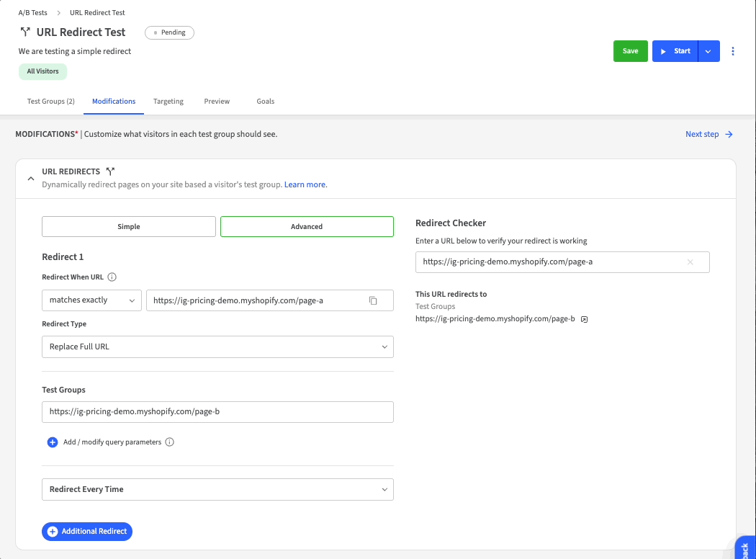Open the Replace Full URL dropdown
The image size is (756, 559).
click(x=217, y=346)
